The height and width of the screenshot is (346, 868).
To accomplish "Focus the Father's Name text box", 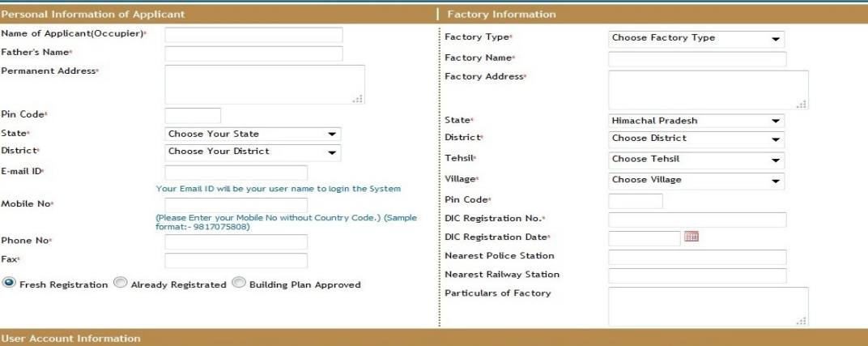I will pyautogui.click(x=253, y=53).
